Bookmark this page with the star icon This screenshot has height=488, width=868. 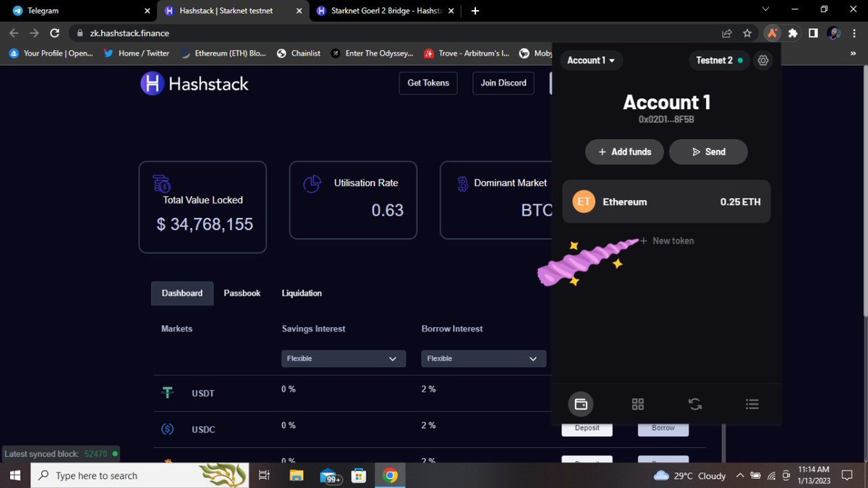coord(747,33)
